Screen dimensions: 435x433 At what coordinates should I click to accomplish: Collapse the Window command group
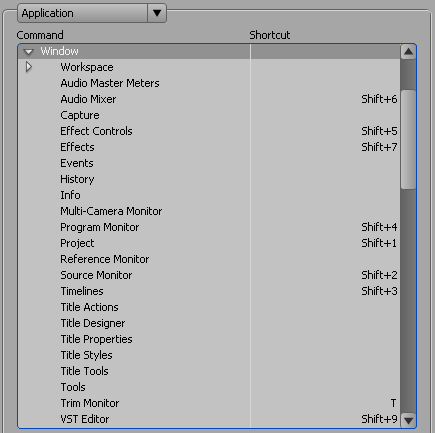(29, 52)
